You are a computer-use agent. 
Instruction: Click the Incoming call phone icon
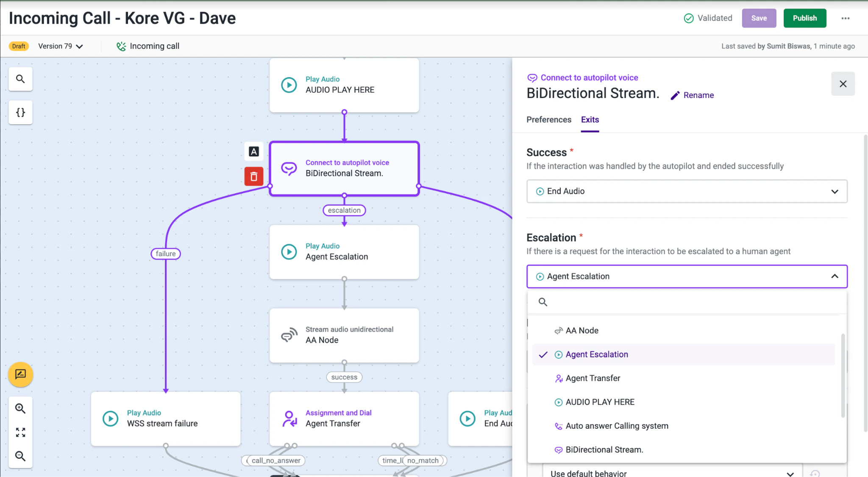(x=121, y=46)
